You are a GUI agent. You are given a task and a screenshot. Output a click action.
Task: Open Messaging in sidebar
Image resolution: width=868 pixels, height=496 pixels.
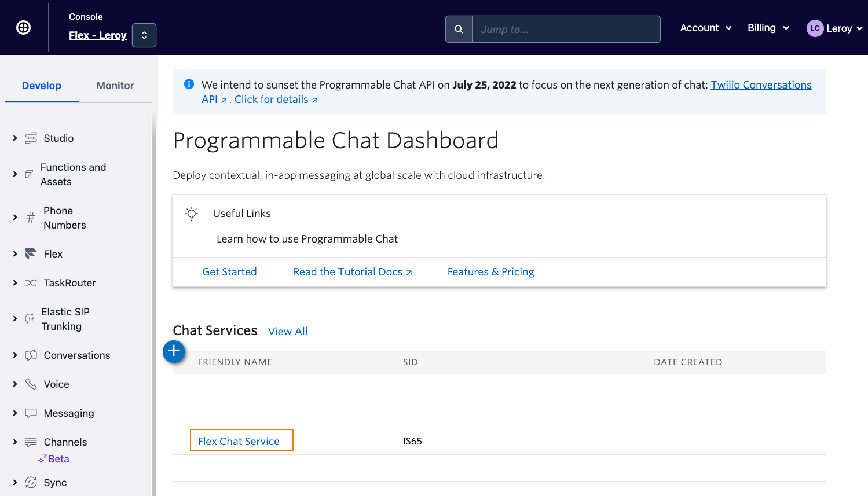click(x=69, y=413)
